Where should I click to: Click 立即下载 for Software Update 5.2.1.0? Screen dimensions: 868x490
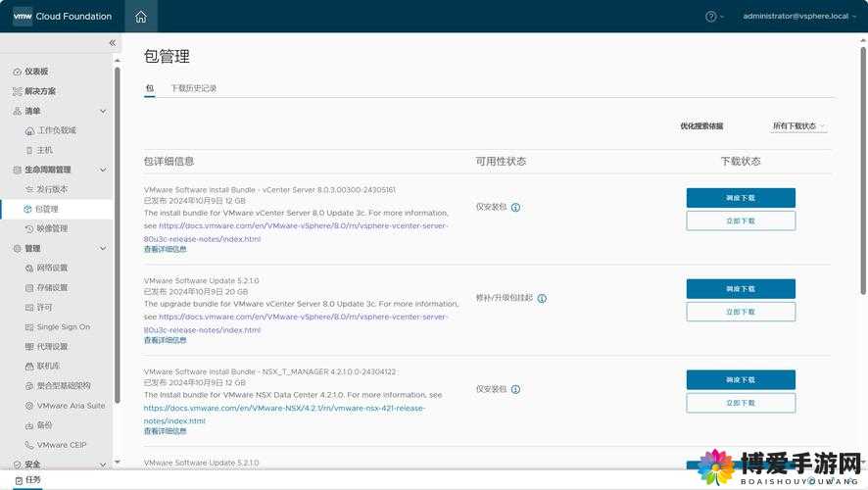coord(741,312)
